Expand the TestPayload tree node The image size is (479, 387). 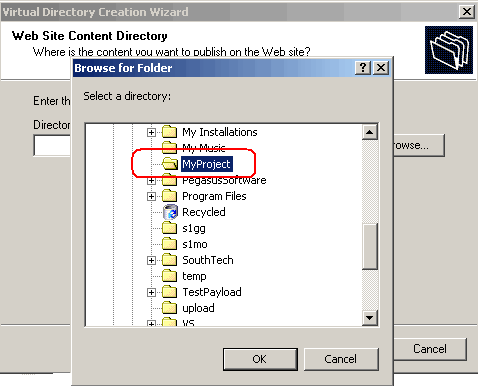click(x=151, y=293)
